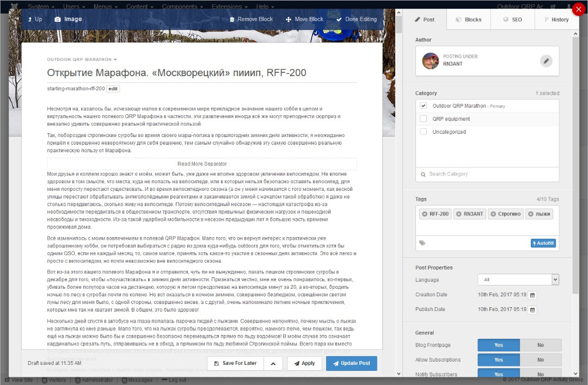Open the History tab
This screenshot has height=385, width=588.
[556, 20]
